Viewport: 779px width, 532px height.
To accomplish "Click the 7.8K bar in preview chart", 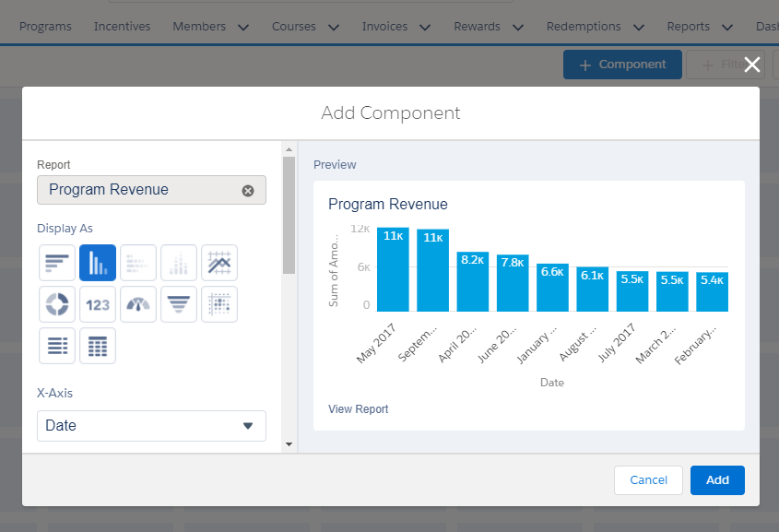I will coord(513,283).
